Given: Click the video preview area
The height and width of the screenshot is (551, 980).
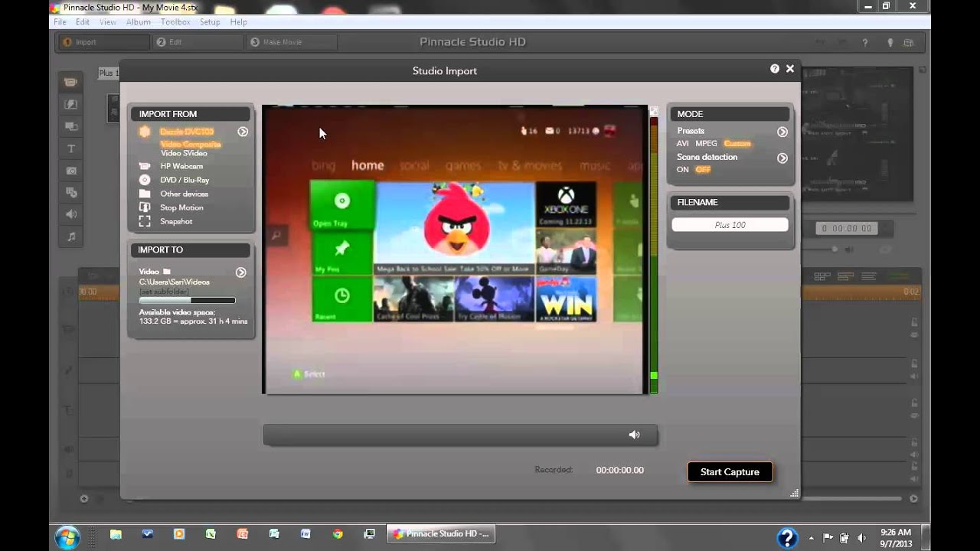Looking at the screenshot, I should click(455, 249).
